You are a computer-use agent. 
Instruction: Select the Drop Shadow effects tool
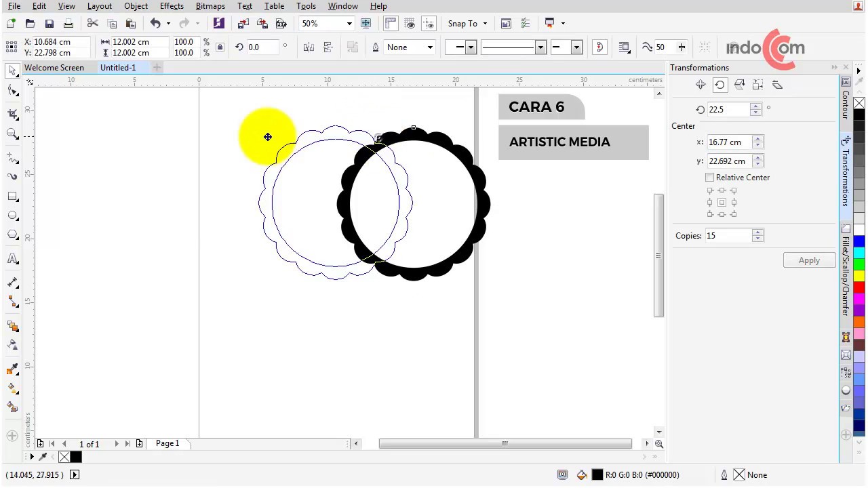[12, 326]
